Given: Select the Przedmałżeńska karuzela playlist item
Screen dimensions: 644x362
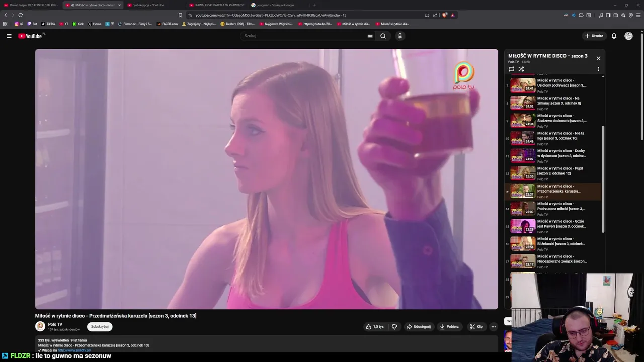Looking at the screenshot, I should [553, 191].
